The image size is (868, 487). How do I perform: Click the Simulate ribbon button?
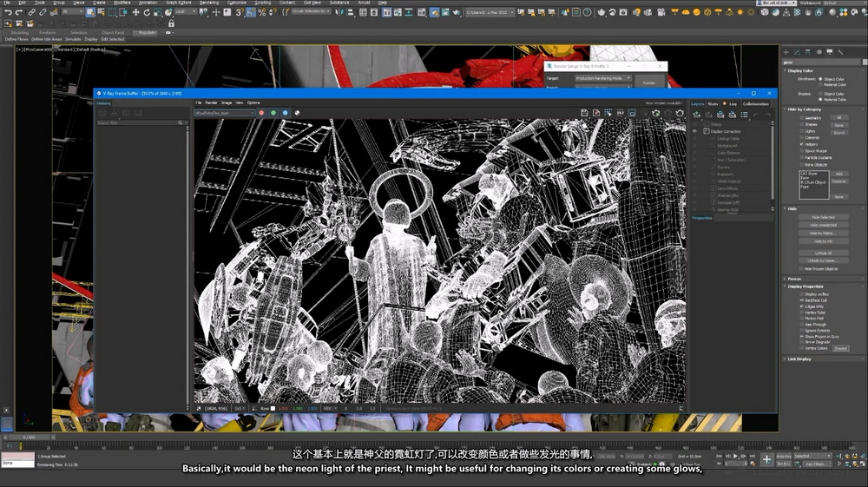[x=73, y=39]
